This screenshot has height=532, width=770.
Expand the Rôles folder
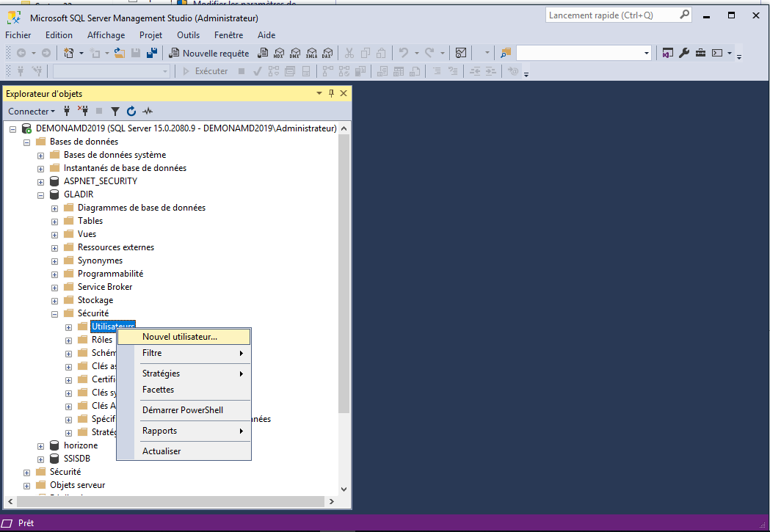(69, 340)
